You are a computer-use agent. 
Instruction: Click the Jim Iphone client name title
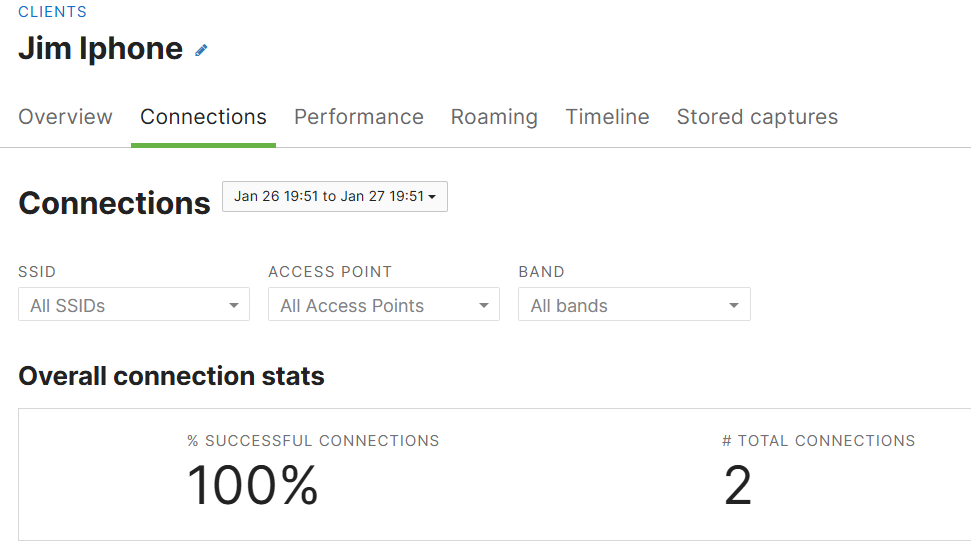[100, 49]
